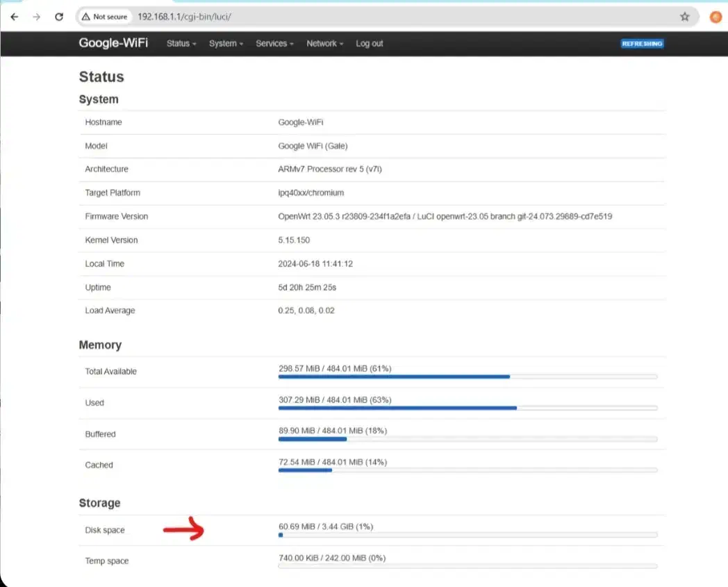Select the Firmware Version text value
The image size is (728, 587).
pyautogui.click(x=445, y=217)
